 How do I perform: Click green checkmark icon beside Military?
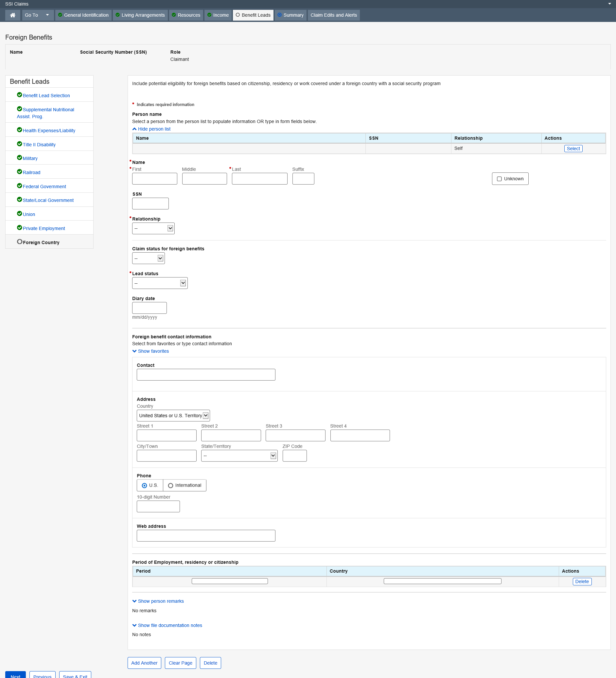click(20, 158)
